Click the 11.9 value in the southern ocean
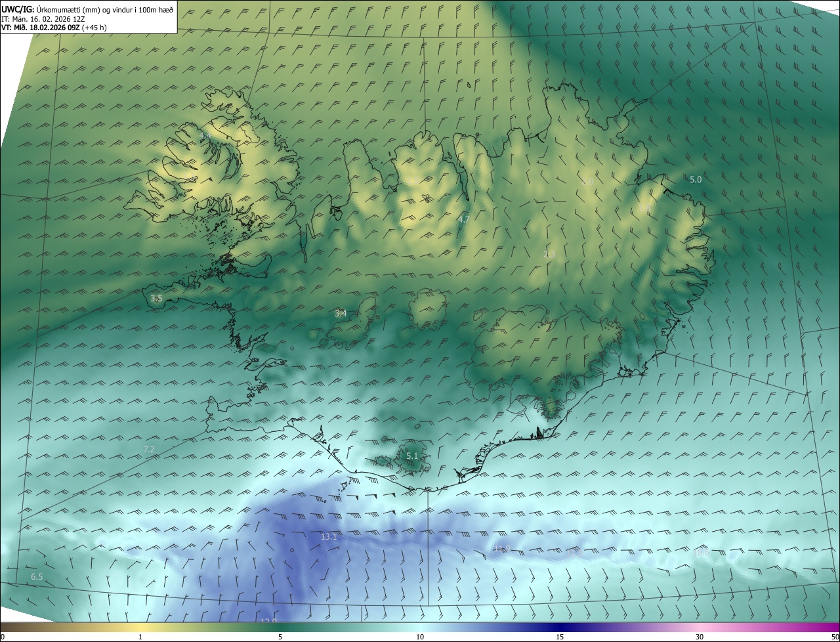This screenshot has height=642, width=840. pos(502,549)
